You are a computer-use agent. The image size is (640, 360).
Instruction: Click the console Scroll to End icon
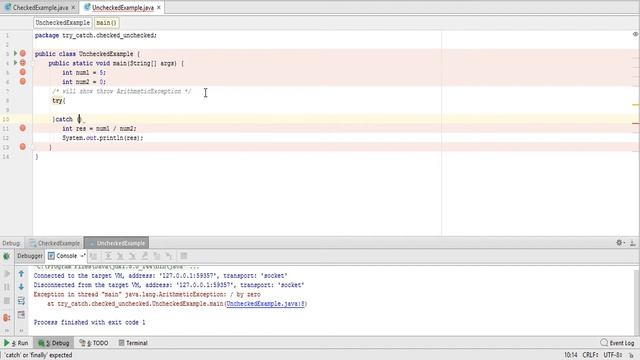point(21,315)
